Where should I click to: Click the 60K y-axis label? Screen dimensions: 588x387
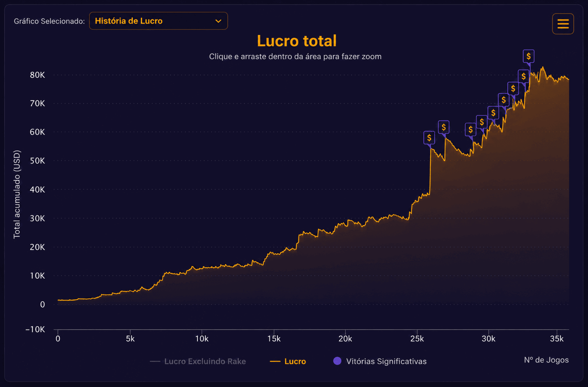(x=37, y=132)
